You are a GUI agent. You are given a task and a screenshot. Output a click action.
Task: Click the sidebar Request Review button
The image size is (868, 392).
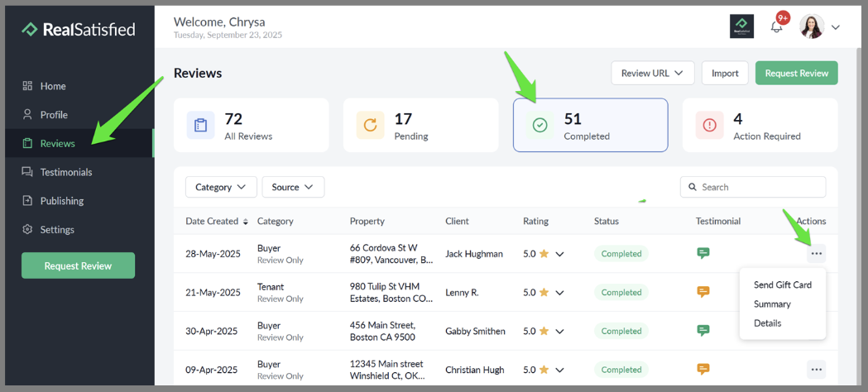[x=78, y=265]
